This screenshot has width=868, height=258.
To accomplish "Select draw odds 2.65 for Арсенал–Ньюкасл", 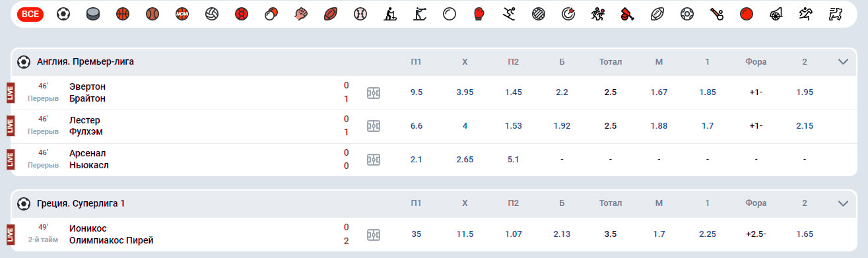I will 465,159.
